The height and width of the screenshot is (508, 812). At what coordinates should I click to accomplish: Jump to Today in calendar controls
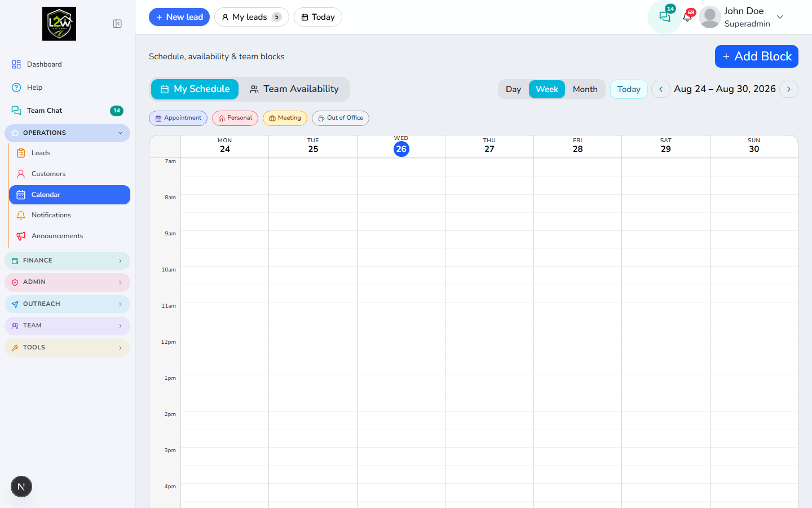629,89
